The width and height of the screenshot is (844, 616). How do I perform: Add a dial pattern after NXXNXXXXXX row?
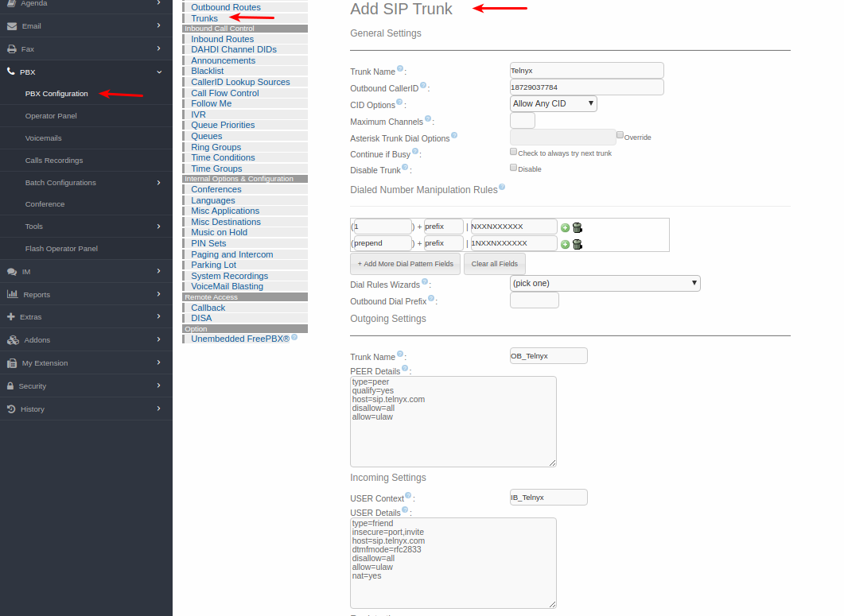(565, 227)
